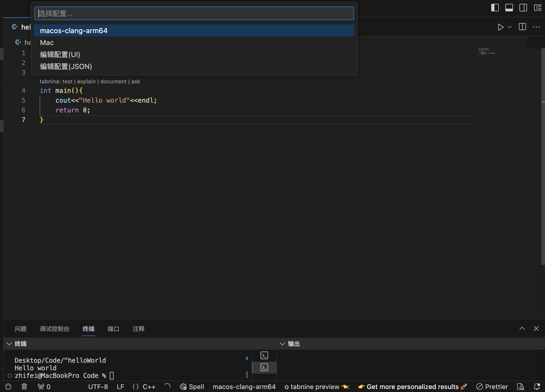The height and width of the screenshot is (392, 545).
Task: Switch to 终端 panel tab
Action: coord(89,329)
